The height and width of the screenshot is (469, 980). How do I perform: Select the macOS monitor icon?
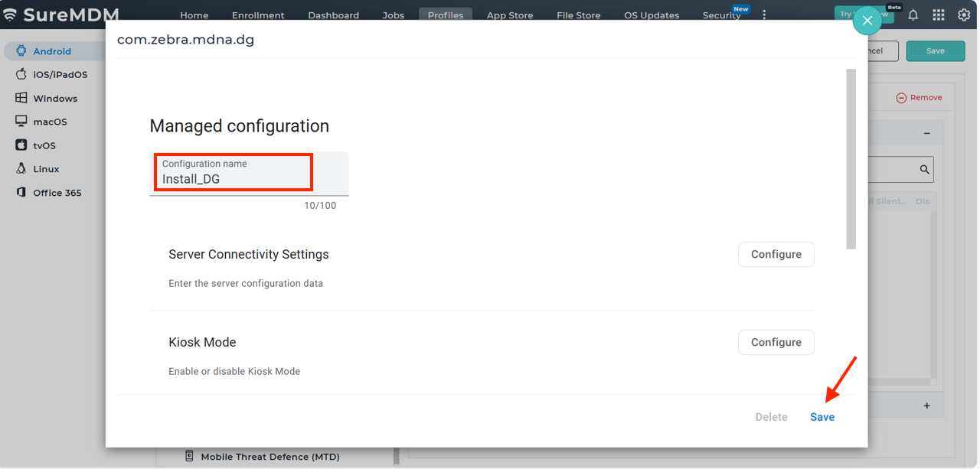point(21,122)
